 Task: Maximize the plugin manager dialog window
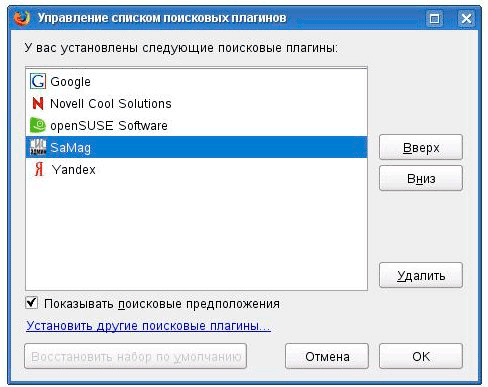pyautogui.click(x=434, y=18)
